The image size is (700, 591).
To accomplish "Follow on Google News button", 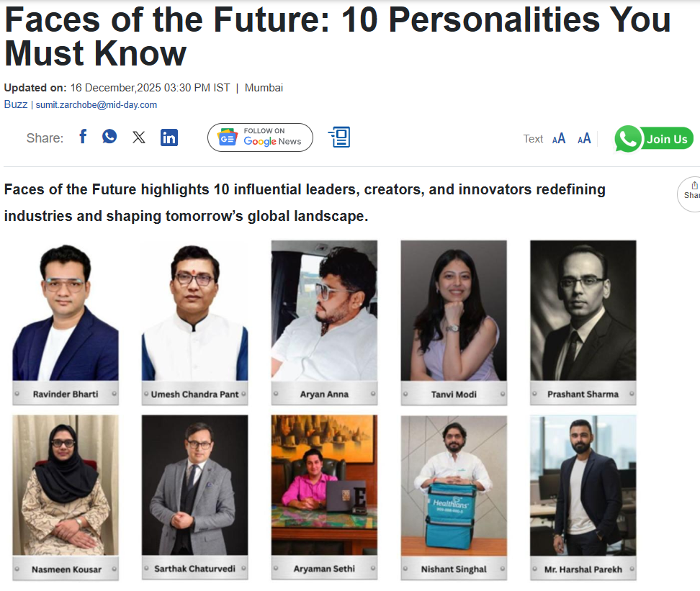I will [x=260, y=137].
